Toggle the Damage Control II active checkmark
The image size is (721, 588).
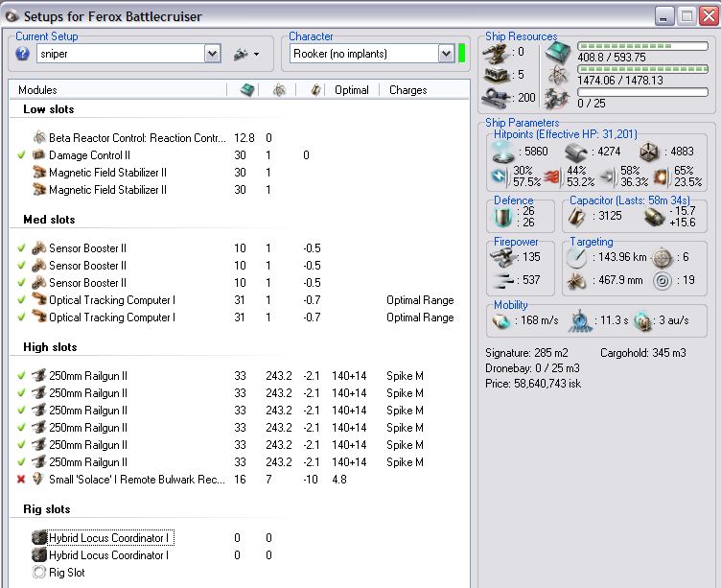click(x=21, y=155)
